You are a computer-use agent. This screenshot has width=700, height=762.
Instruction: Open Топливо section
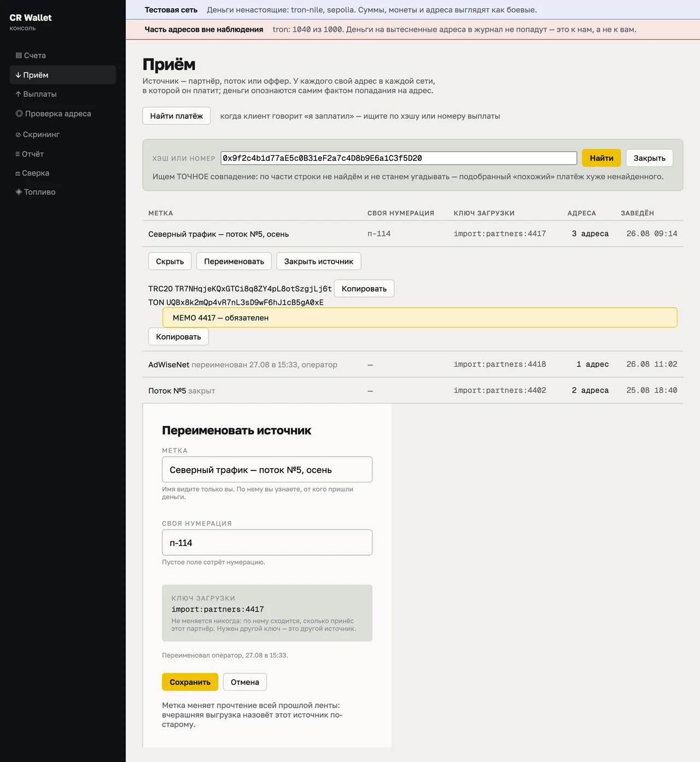[x=62, y=192]
